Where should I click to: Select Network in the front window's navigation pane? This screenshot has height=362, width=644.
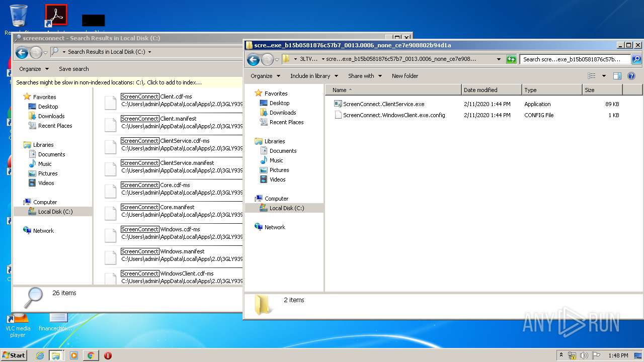click(275, 227)
